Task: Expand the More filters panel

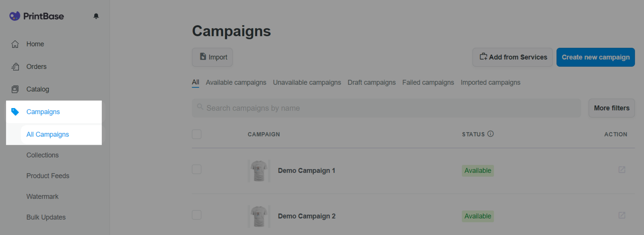Action: coord(611,108)
